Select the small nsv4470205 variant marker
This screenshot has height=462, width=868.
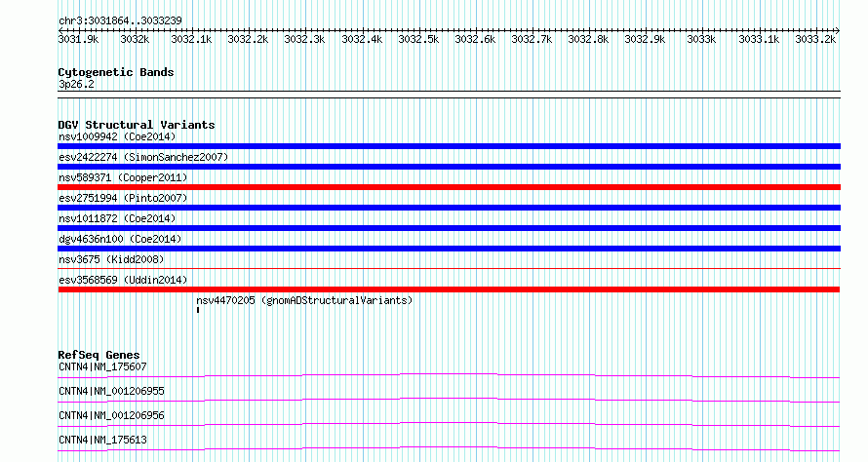(198, 310)
